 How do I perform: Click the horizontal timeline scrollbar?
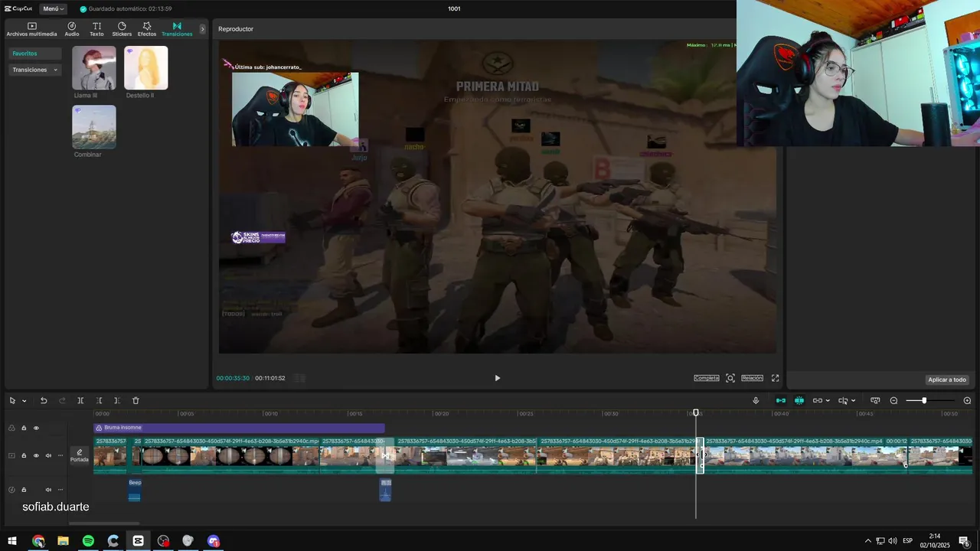coord(105,523)
